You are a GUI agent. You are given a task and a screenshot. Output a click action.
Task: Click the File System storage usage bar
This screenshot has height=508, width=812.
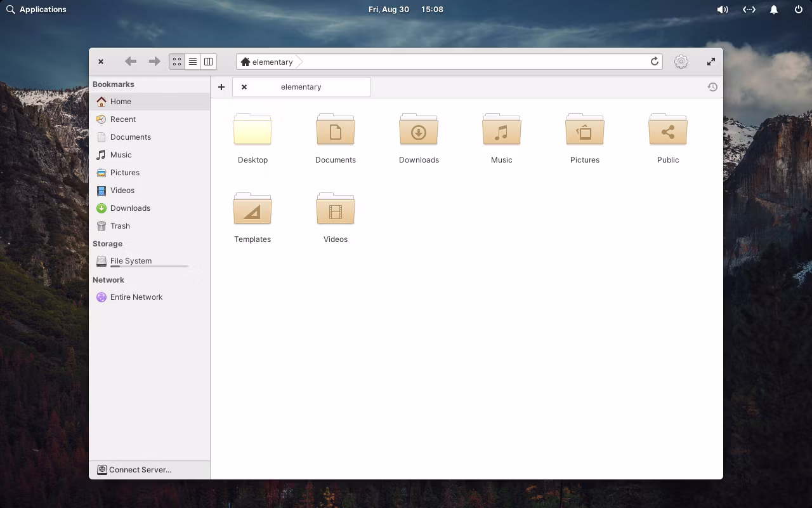tap(149, 267)
